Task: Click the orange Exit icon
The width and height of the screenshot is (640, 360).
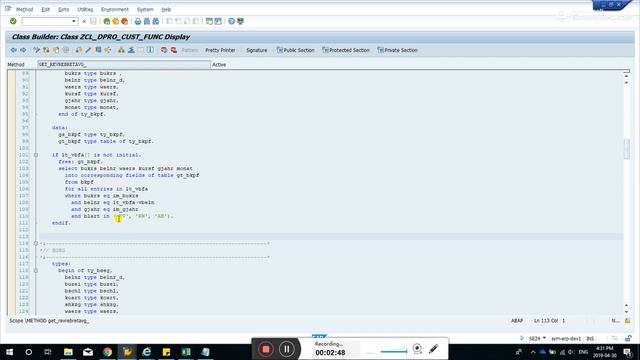Action: click(x=116, y=21)
